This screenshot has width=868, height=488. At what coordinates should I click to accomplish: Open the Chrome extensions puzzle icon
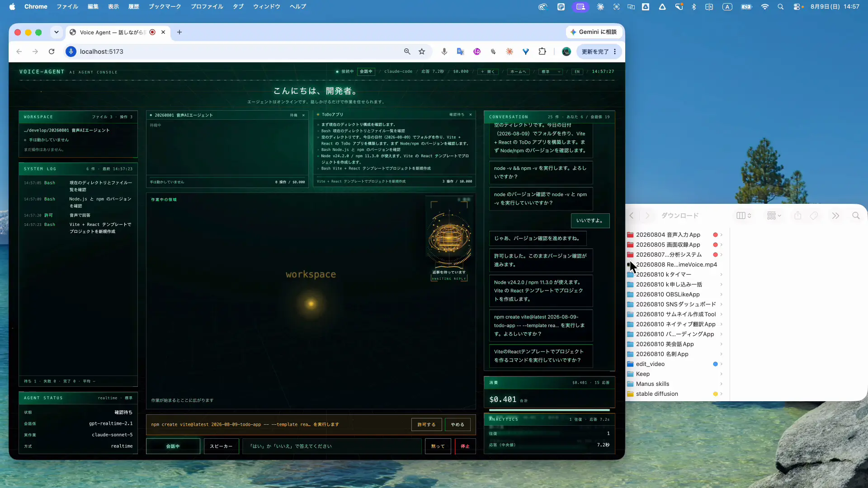[542, 52]
